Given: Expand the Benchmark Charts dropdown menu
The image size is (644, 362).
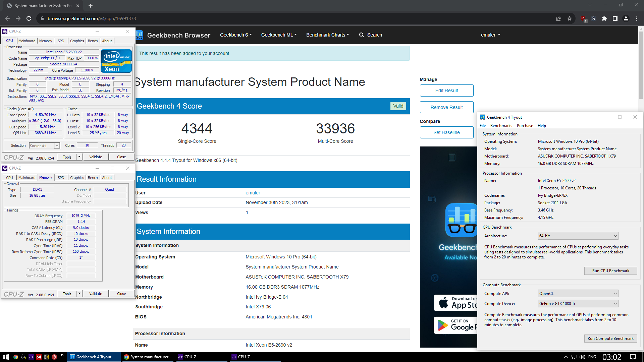Looking at the screenshot, I should tap(328, 35).
